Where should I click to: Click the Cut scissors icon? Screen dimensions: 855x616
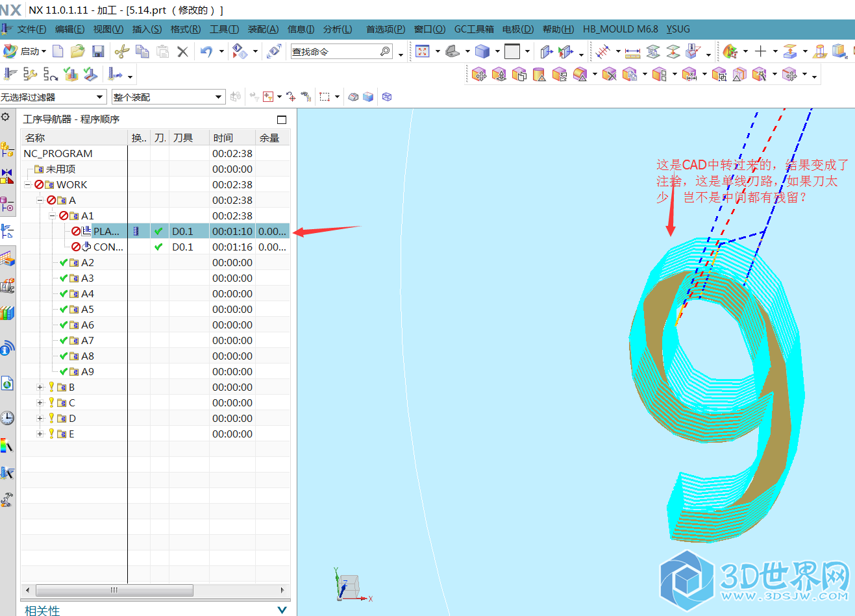coord(121,51)
